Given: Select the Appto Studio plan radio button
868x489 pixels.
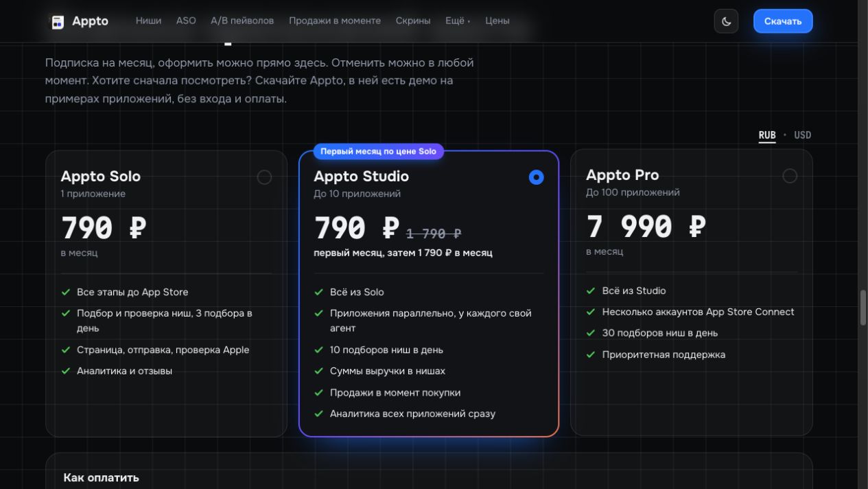Looking at the screenshot, I should click(x=537, y=177).
